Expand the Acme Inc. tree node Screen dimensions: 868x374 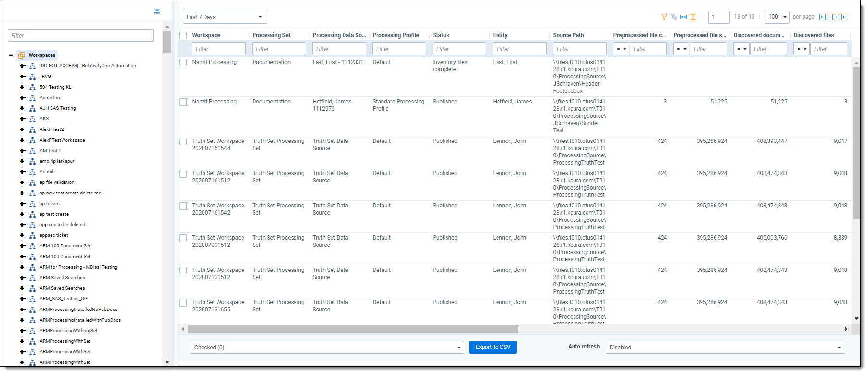(22, 98)
